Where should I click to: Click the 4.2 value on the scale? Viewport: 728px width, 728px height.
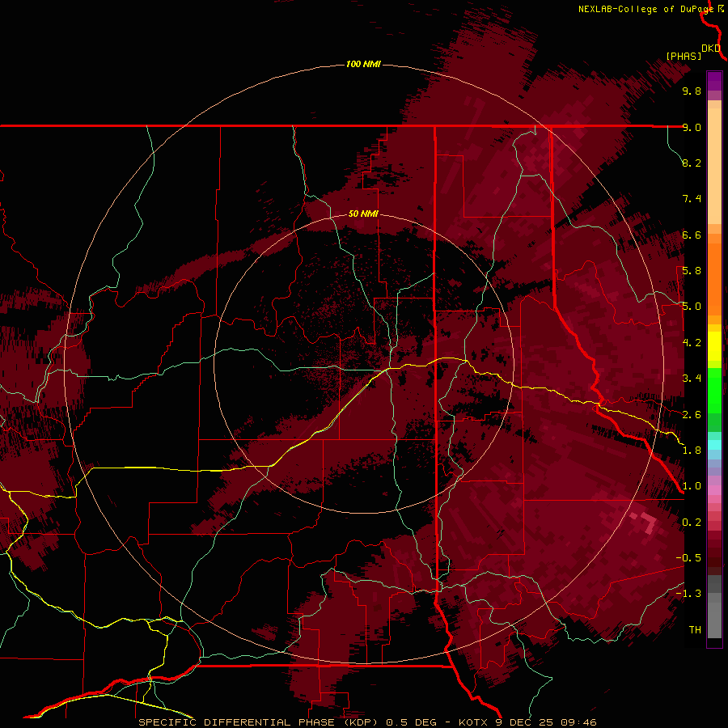(x=692, y=343)
